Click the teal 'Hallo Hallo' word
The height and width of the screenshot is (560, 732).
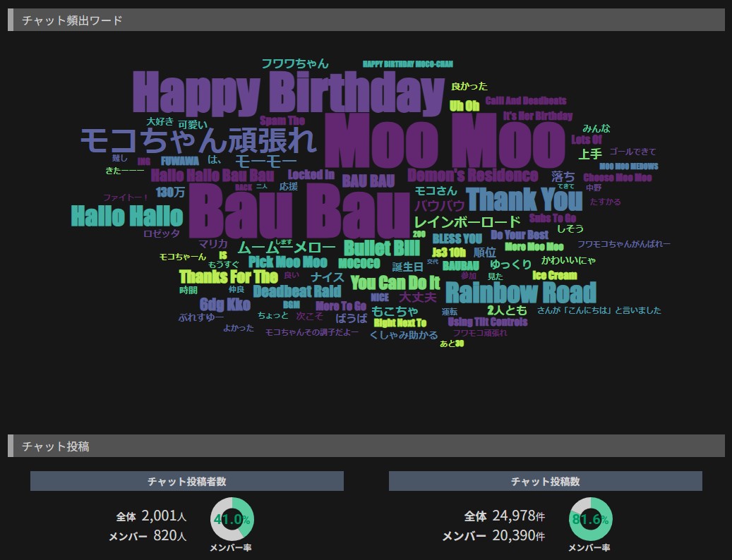[x=127, y=217]
